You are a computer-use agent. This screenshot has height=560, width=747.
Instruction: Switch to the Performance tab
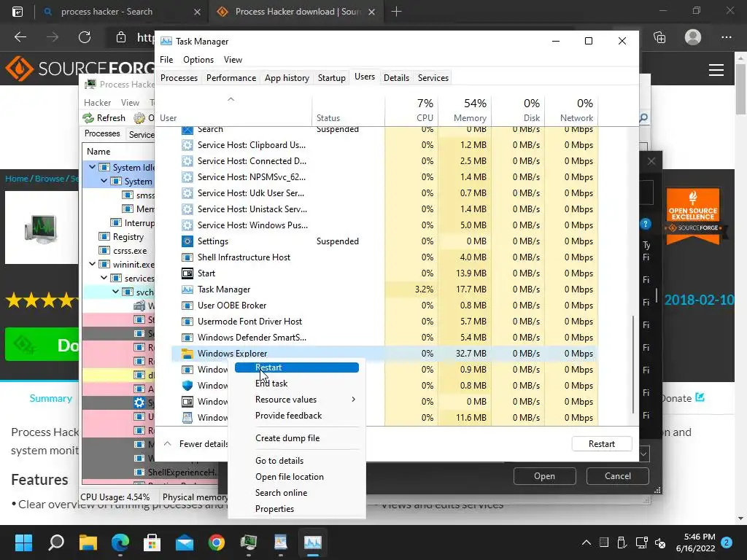pos(231,77)
